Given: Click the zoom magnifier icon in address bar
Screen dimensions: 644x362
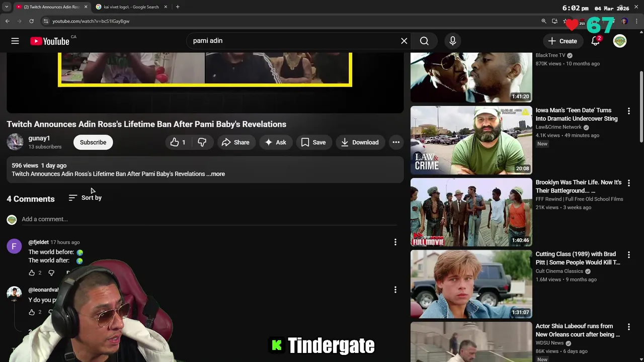Looking at the screenshot, I should pyautogui.click(x=544, y=21).
